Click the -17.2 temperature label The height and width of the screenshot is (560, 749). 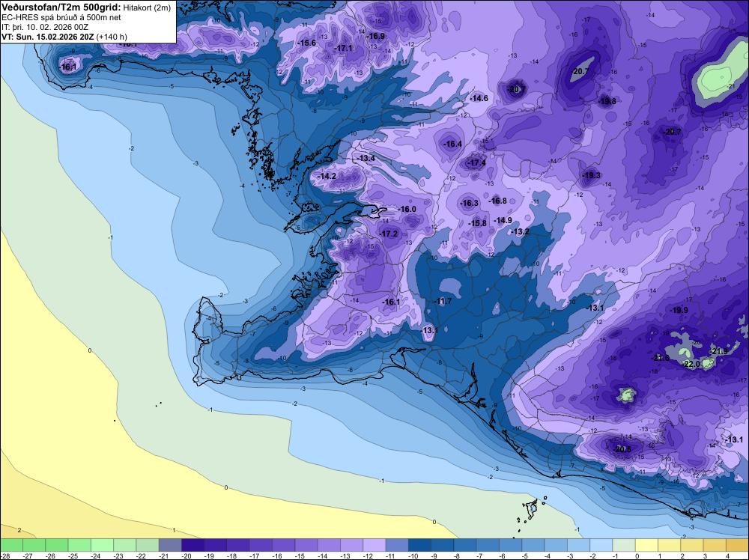tap(389, 234)
